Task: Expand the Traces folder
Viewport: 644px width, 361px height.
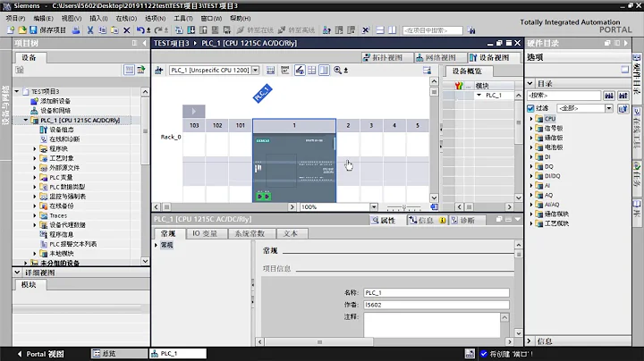Action: 35,215
